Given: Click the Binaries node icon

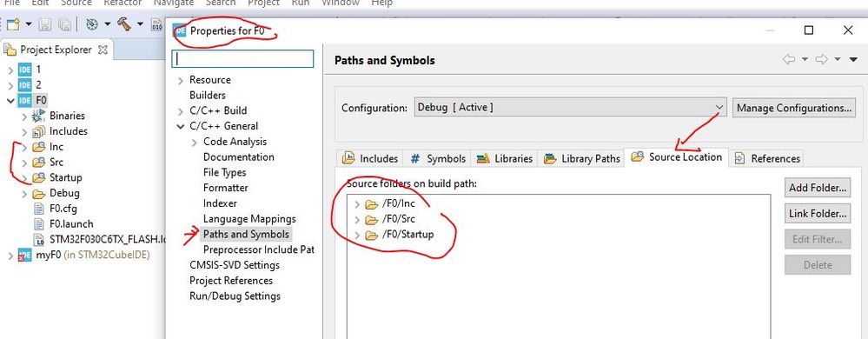Looking at the screenshot, I should pyautogui.click(x=39, y=116).
